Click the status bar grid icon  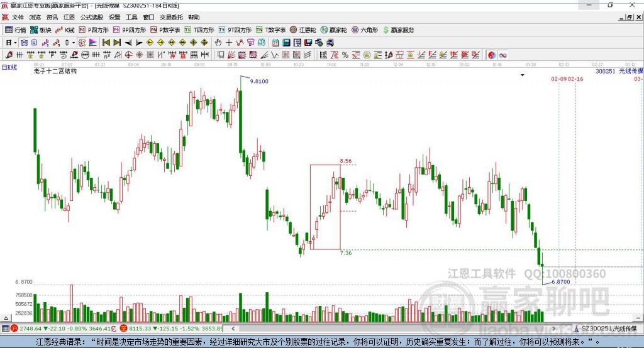[5, 329]
